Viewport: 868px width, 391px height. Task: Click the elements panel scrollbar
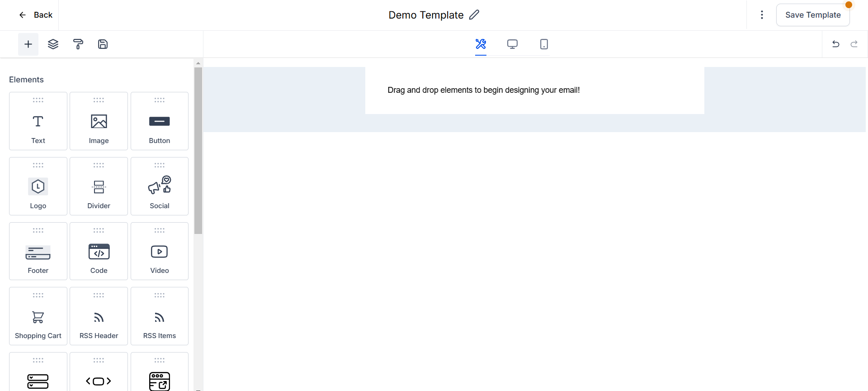pyautogui.click(x=198, y=150)
